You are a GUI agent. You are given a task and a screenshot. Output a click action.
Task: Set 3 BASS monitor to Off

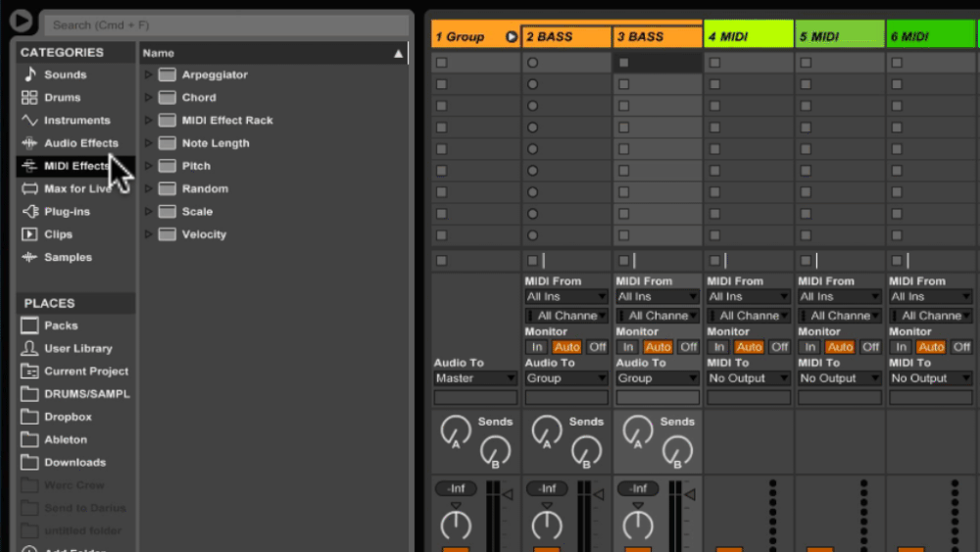(689, 347)
